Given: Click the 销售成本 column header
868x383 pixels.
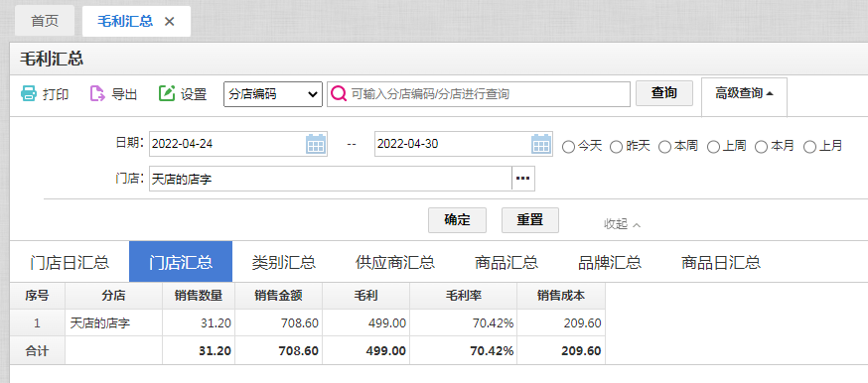Looking at the screenshot, I should tap(561, 296).
